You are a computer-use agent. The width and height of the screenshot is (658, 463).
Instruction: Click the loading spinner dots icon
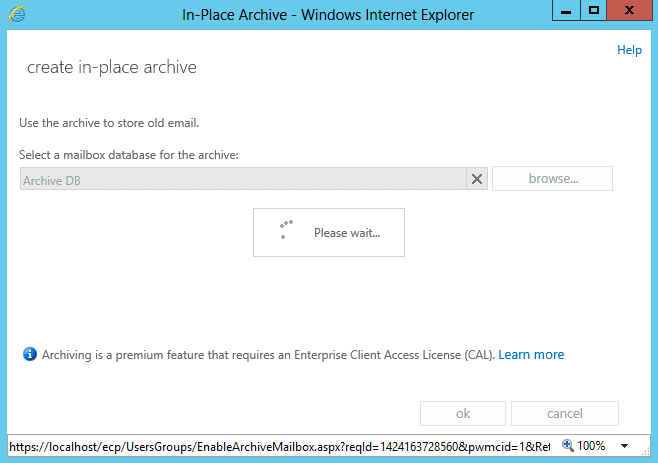click(286, 230)
